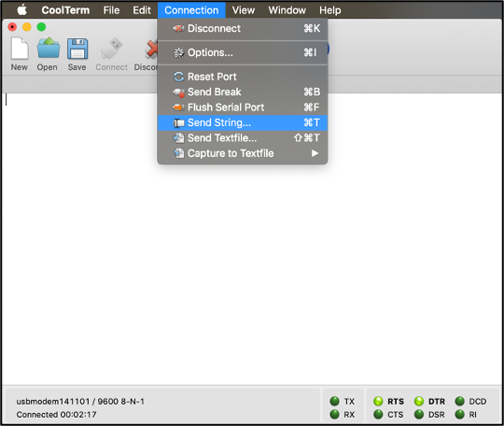Click the Connect USB plug icon
The height and width of the screenshot is (426, 504).
pyautogui.click(x=111, y=49)
